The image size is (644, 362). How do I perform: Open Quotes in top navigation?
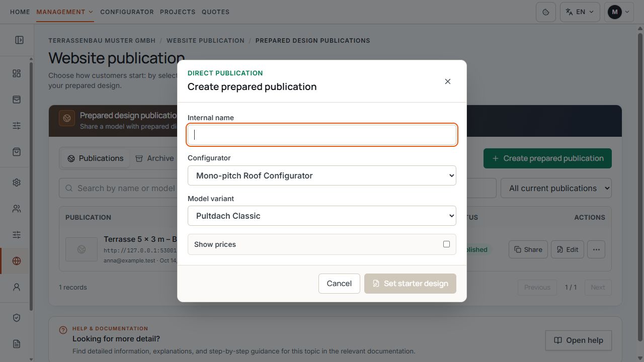point(215,12)
